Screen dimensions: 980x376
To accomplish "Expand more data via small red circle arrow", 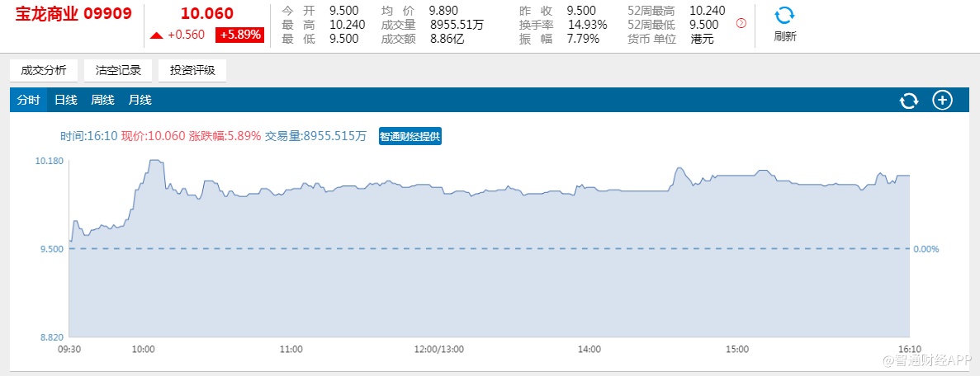I will pyautogui.click(x=741, y=23).
